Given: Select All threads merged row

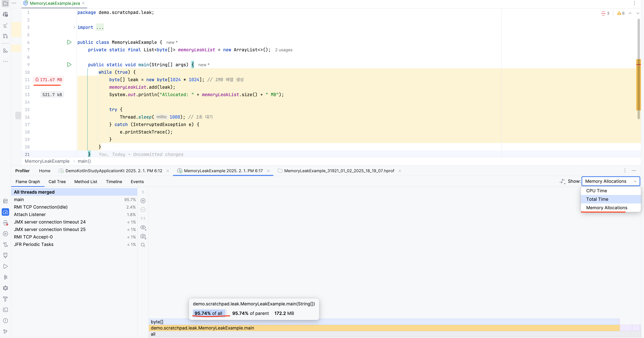Looking at the screenshot, I should 74,192.
